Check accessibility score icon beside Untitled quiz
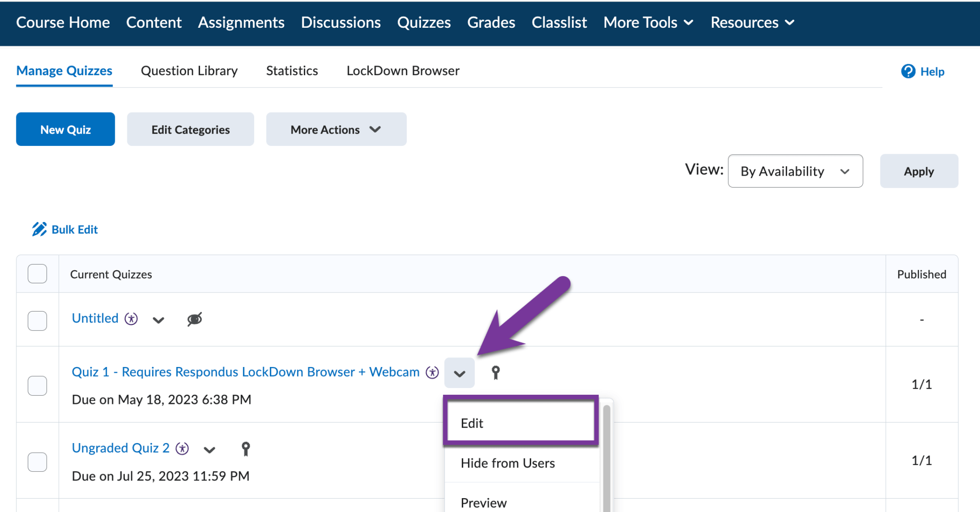The image size is (980, 512). point(131,318)
